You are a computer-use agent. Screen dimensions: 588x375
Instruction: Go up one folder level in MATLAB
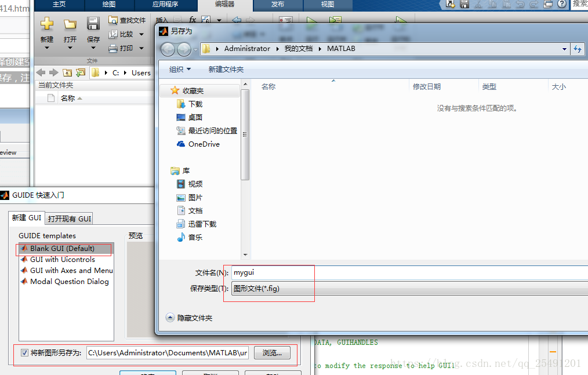pos(67,72)
